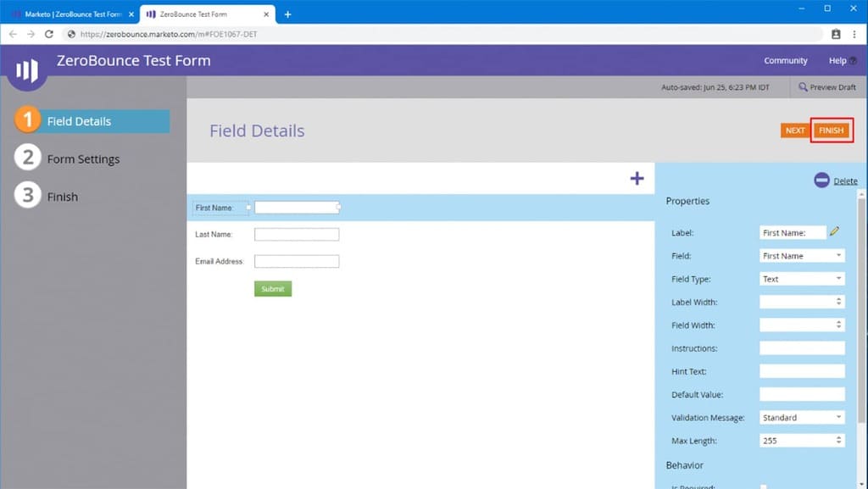The height and width of the screenshot is (489, 868).
Task: Click the step 2 circle icon
Action: pyautogui.click(x=28, y=157)
